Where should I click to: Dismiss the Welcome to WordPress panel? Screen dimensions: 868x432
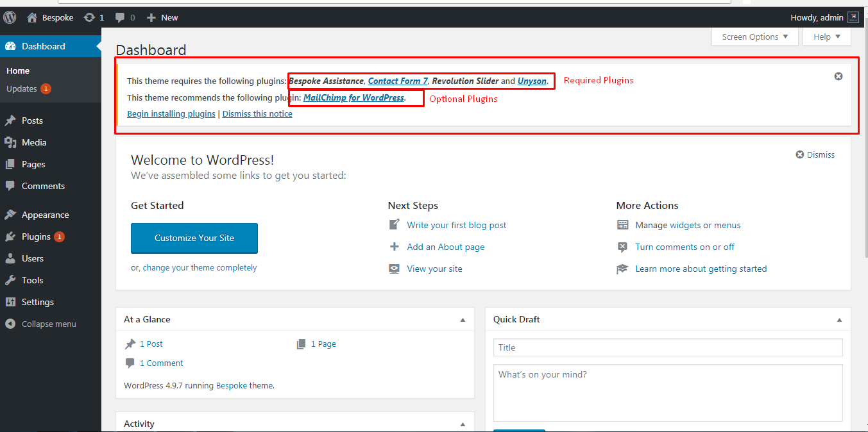(815, 154)
